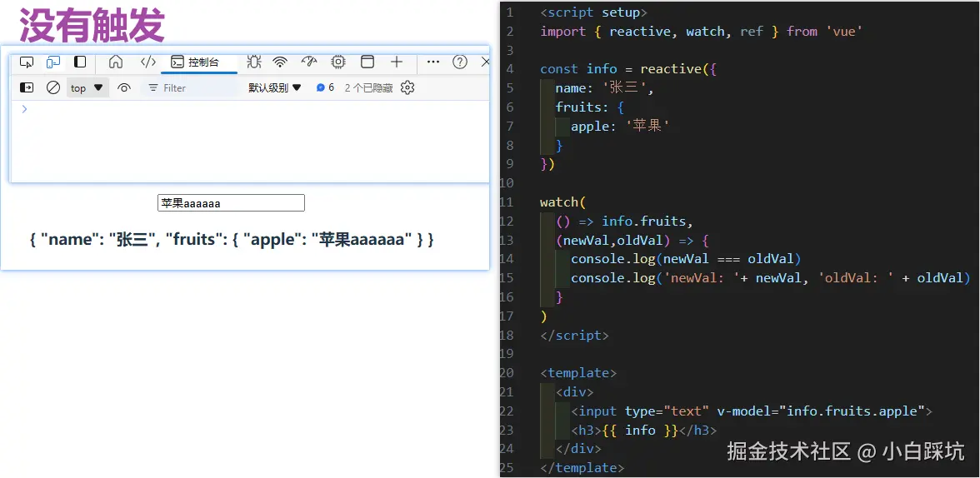Click the fruits: { code line

coord(589,107)
